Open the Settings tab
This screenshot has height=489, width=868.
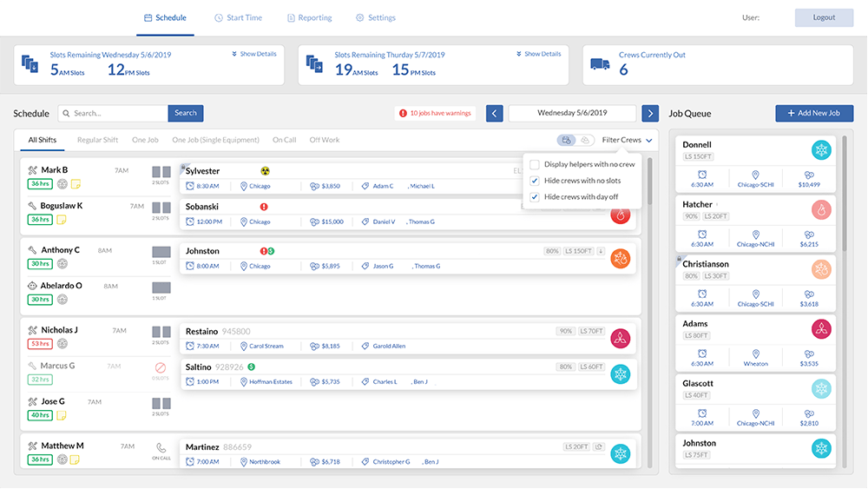pos(376,17)
